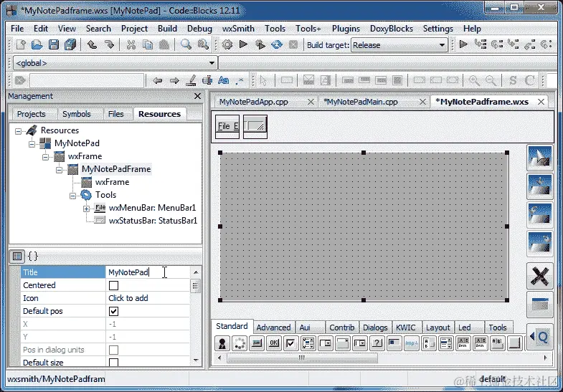Click the Title value input field
This screenshot has width=563, height=392.
pyautogui.click(x=148, y=272)
